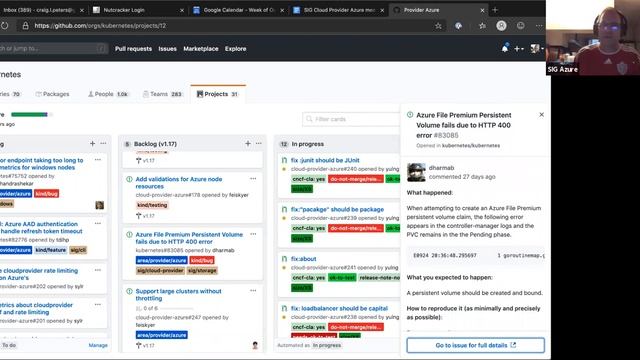Close the Provider Azure tab
Image resolution: width=640 pixels, height=360 pixels.
(x=482, y=10)
